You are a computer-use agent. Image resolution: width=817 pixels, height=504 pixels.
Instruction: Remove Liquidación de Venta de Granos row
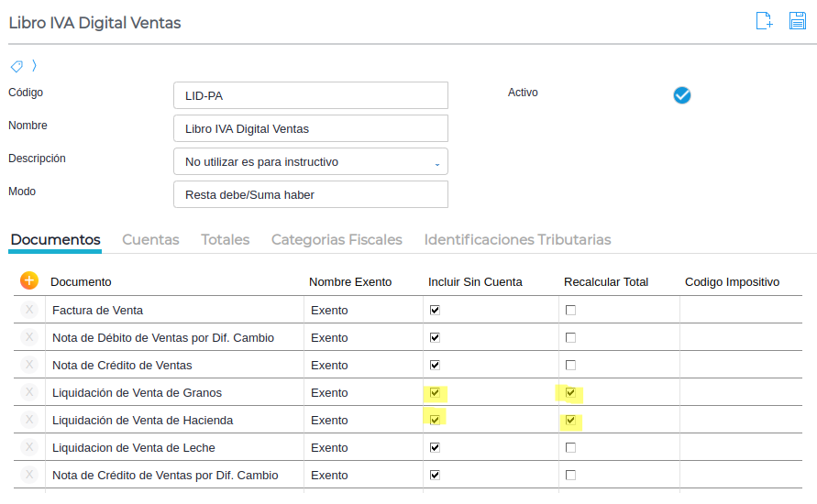(29, 392)
